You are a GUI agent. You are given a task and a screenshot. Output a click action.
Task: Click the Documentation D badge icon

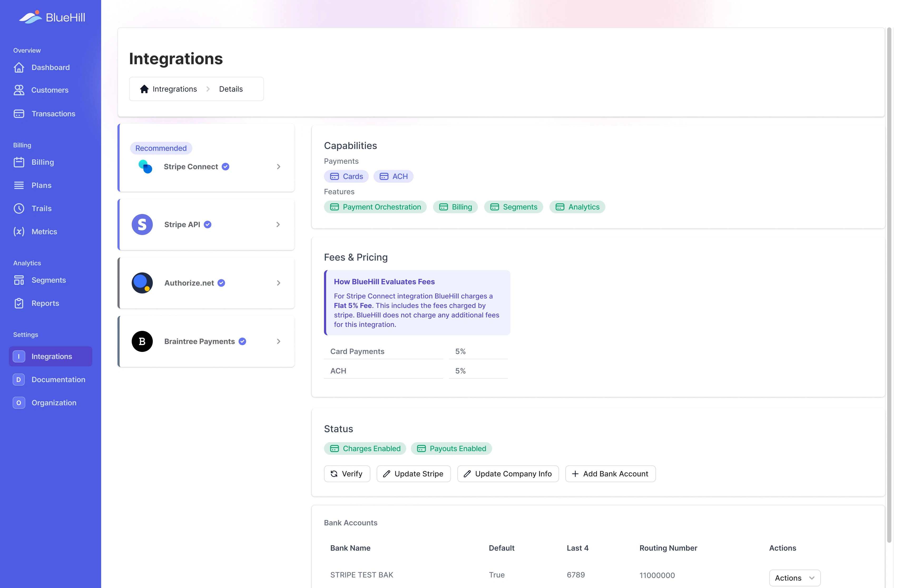coord(19,380)
